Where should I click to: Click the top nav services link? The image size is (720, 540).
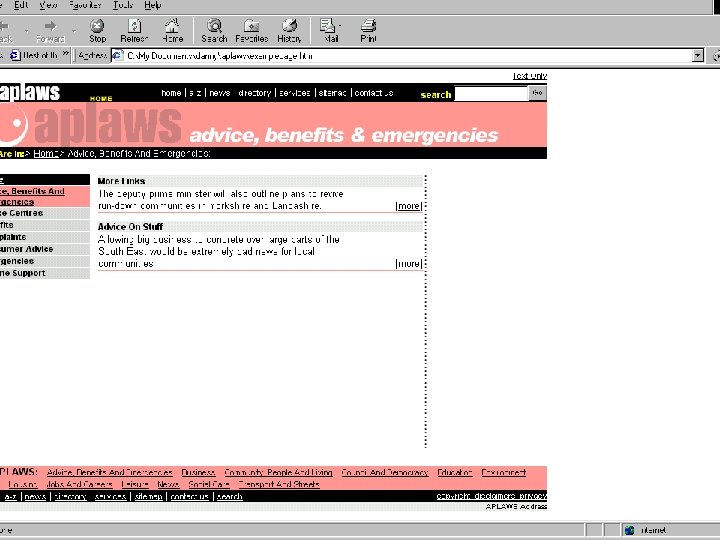295,93
